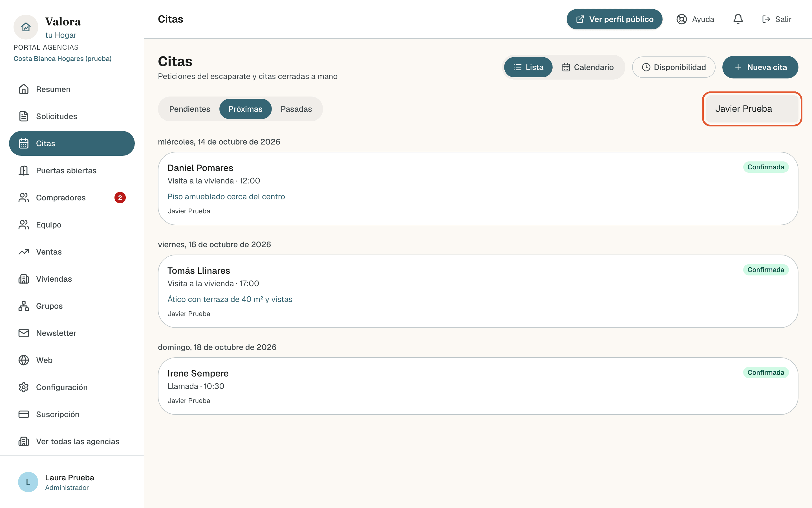Click Confirmada badge on Irene Sempere card

pos(766,373)
